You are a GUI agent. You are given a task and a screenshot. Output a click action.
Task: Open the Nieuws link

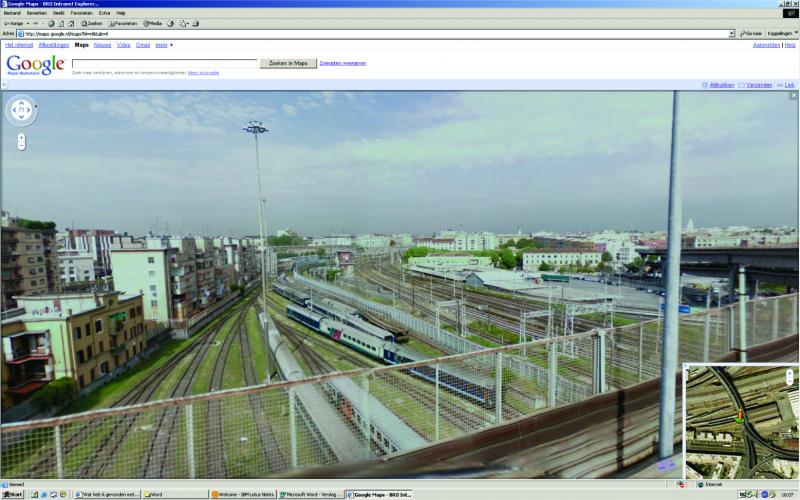tap(102, 45)
